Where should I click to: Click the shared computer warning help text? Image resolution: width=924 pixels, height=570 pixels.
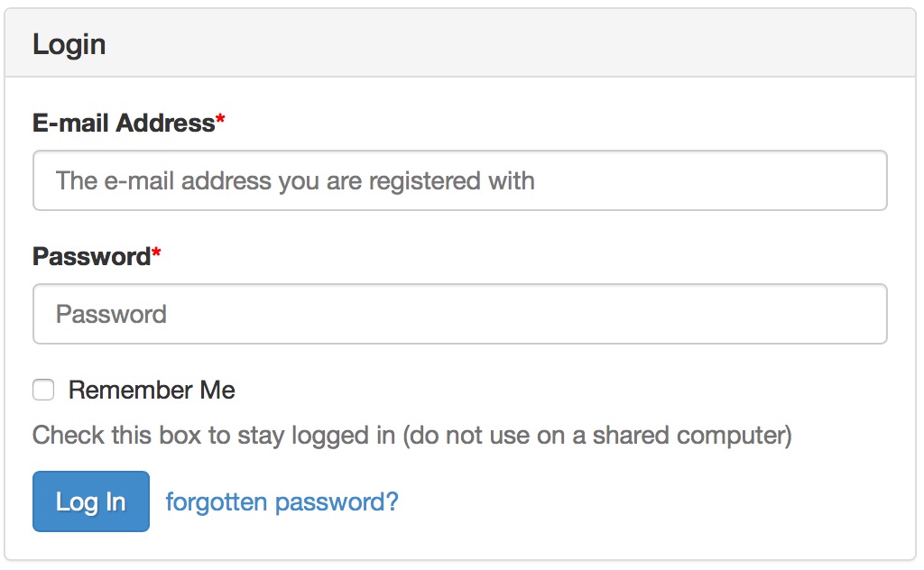[411, 436]
